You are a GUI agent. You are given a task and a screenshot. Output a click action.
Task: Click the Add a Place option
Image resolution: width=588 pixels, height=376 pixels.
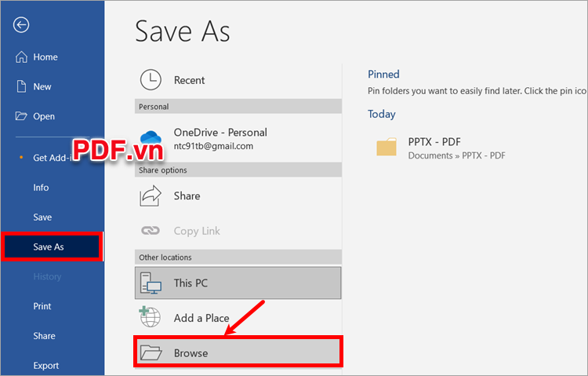(201, 319)
